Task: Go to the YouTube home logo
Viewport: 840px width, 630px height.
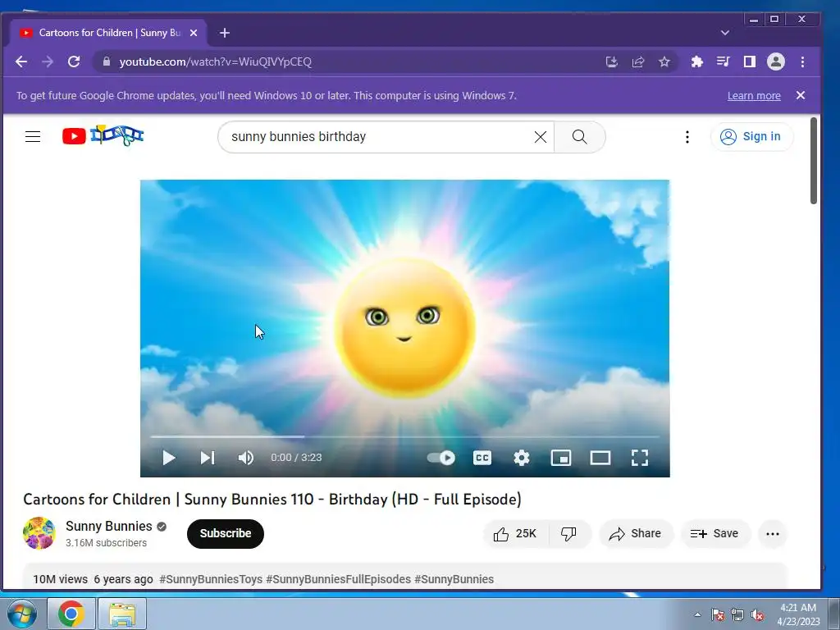Action: [x=103, y=135]
